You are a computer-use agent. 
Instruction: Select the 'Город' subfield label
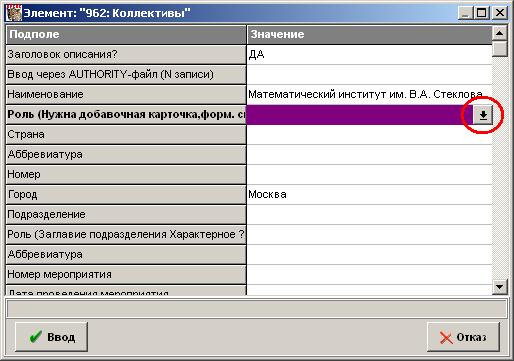pos(126,195)
